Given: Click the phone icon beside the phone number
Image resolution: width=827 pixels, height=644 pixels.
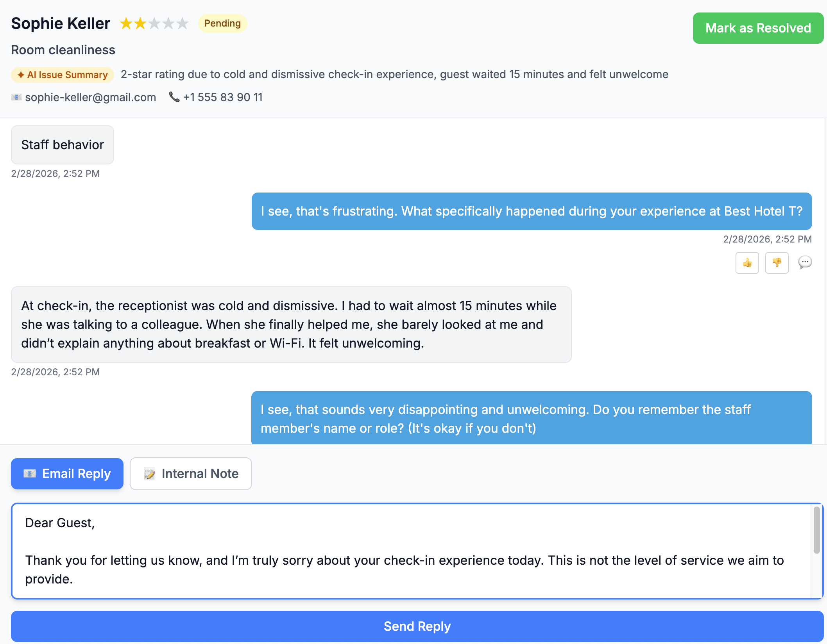Looking at the screenshot, I should 174,97.
